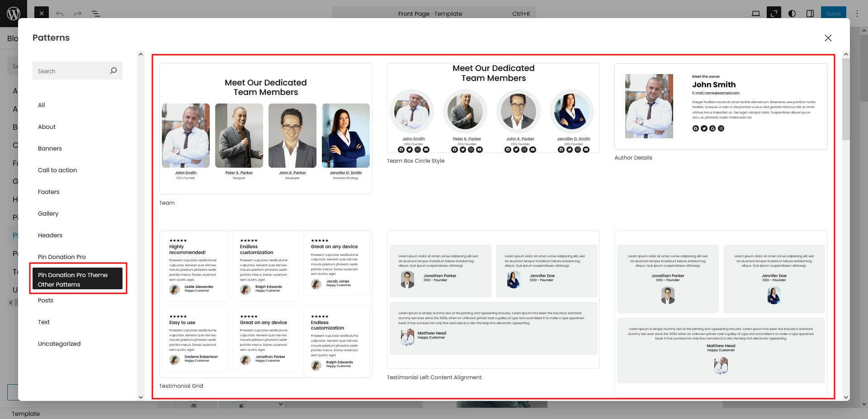Open the Pin Donation Pro category
The width and height of the screenshot is (868, 419).
pyautogui.click(x=61, y=257)
